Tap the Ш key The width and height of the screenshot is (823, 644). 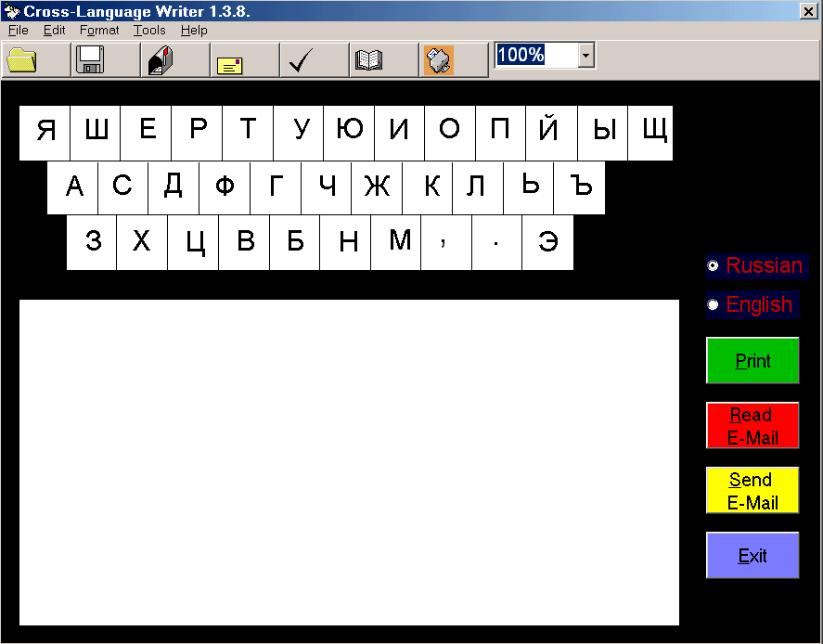click(95, 133)
